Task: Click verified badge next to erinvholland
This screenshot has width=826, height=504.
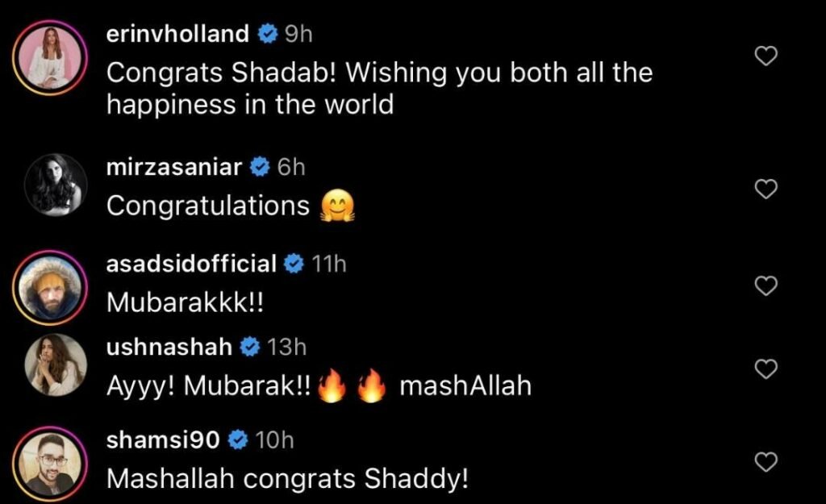Action: pos(266,34)
